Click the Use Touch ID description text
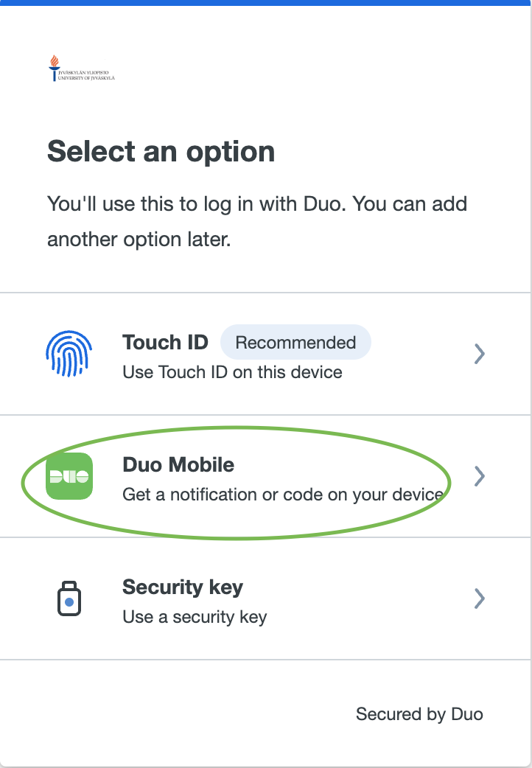The image size is (532, 768). [x=231, y=372]
